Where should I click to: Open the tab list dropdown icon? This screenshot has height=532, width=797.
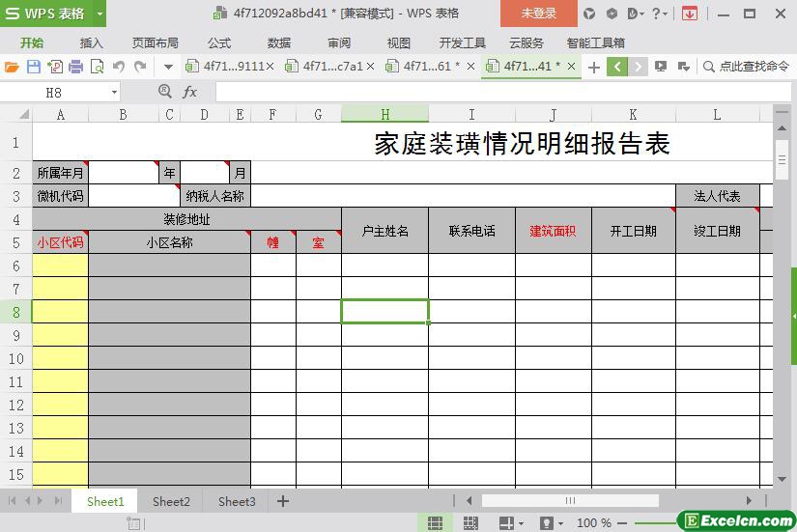point(684,67)
